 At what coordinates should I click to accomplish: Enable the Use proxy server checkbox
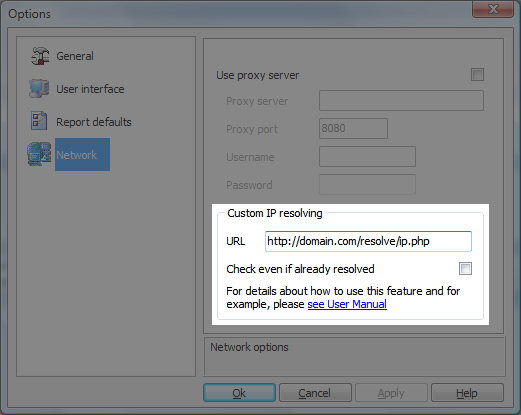(x=477, y=75)
